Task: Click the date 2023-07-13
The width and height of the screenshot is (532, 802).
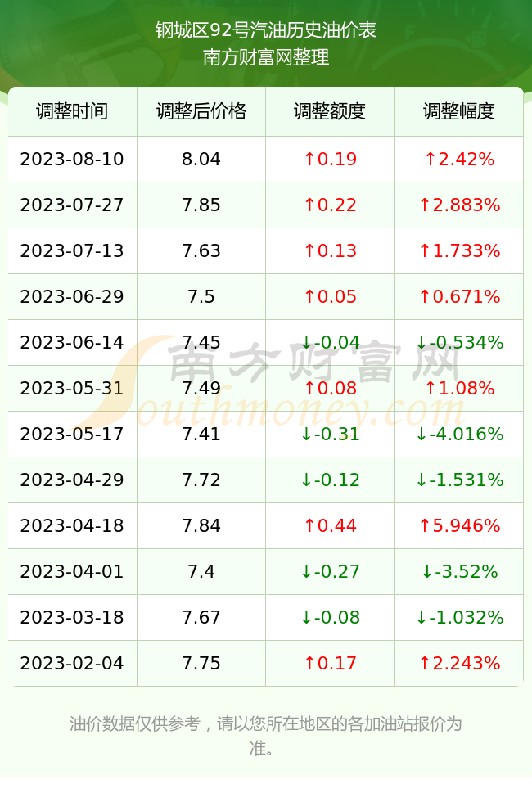Action: 72,250
